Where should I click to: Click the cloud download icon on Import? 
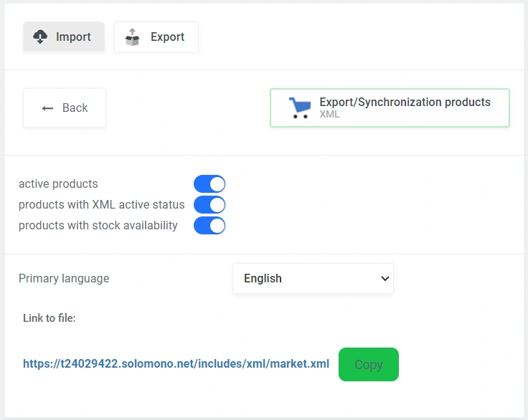(x=40, y=37)
